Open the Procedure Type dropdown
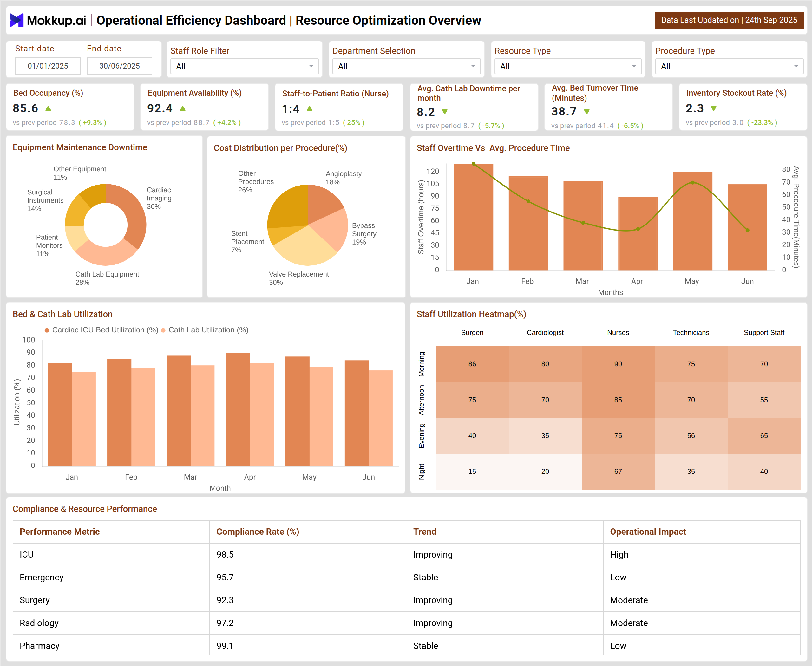 tap(729, 66)
